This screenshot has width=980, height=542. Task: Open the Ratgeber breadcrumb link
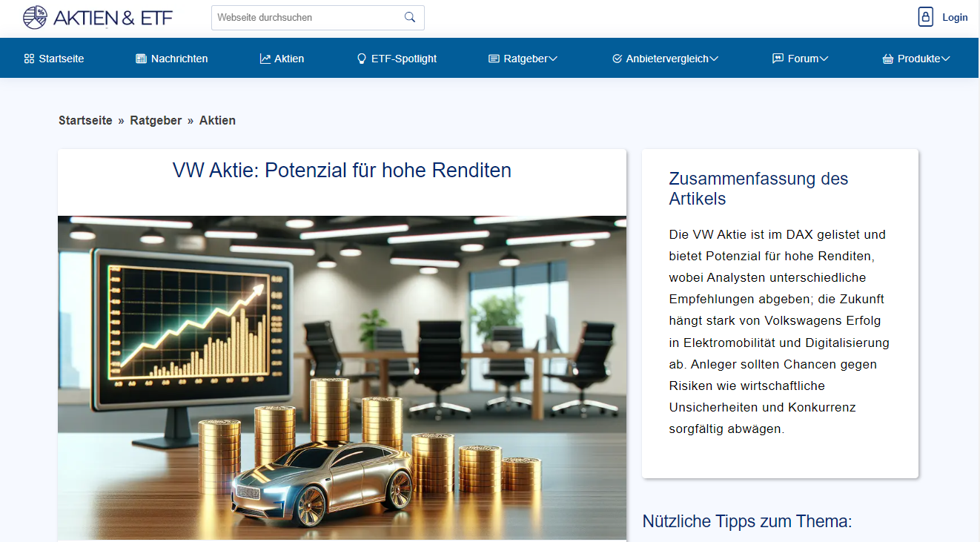coord(156,120)
